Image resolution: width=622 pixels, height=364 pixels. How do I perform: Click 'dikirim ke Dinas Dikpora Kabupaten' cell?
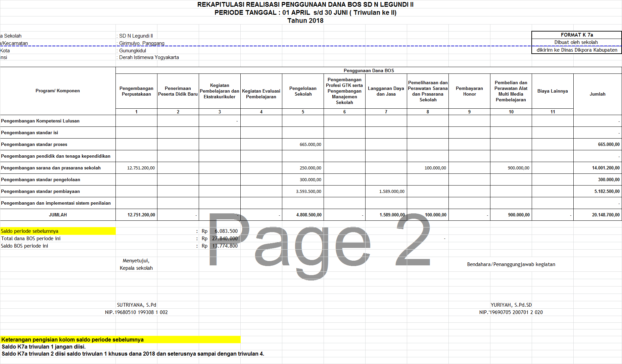(x=577, y=50)
